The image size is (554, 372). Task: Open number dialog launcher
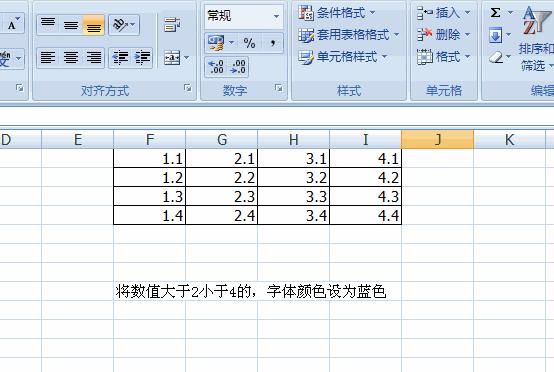click(279, 88)
